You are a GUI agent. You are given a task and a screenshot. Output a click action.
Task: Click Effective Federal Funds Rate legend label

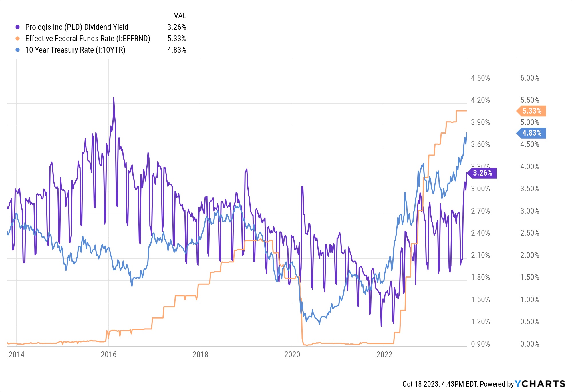[88, 39]
